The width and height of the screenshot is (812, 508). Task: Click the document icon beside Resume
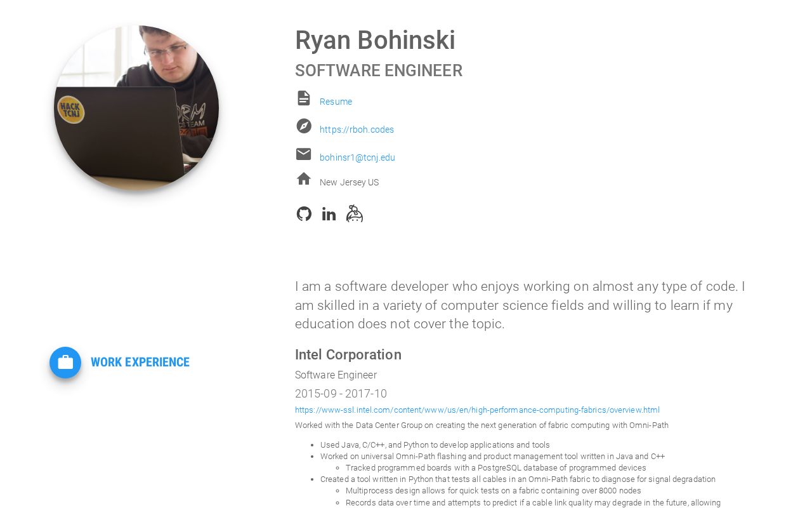(x=304, y=98)
